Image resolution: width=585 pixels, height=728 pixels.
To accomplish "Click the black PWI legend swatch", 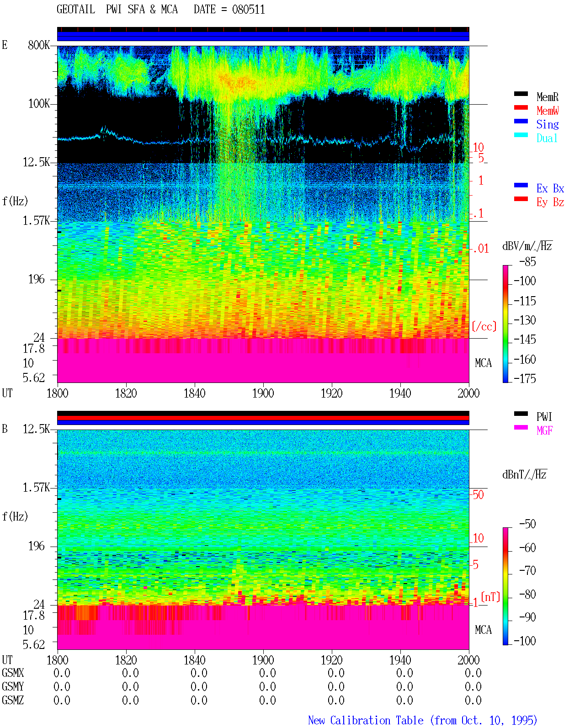I will pyautogui.click(x=521, y=414).
